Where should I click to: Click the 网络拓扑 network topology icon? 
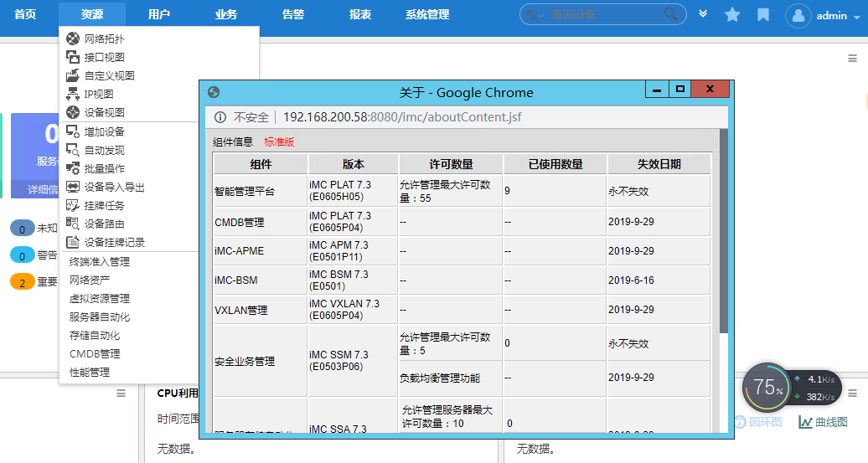(73, 39)
